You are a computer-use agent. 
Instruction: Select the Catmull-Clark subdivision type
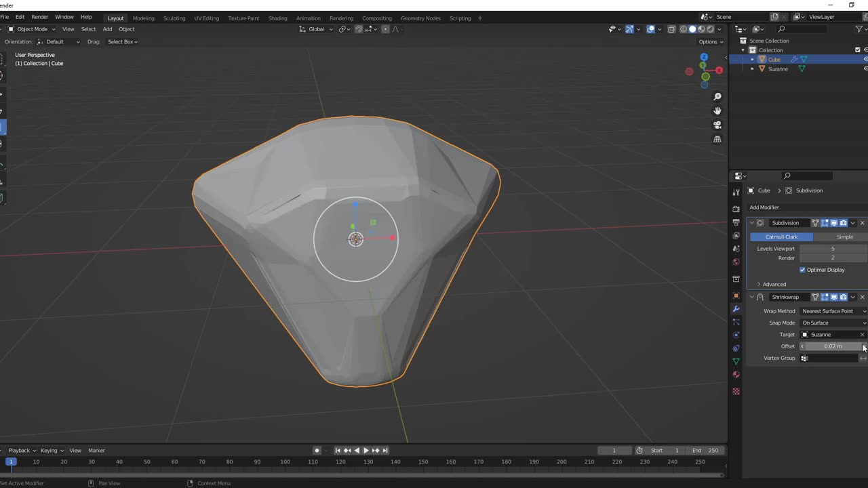tap(781, 237)
